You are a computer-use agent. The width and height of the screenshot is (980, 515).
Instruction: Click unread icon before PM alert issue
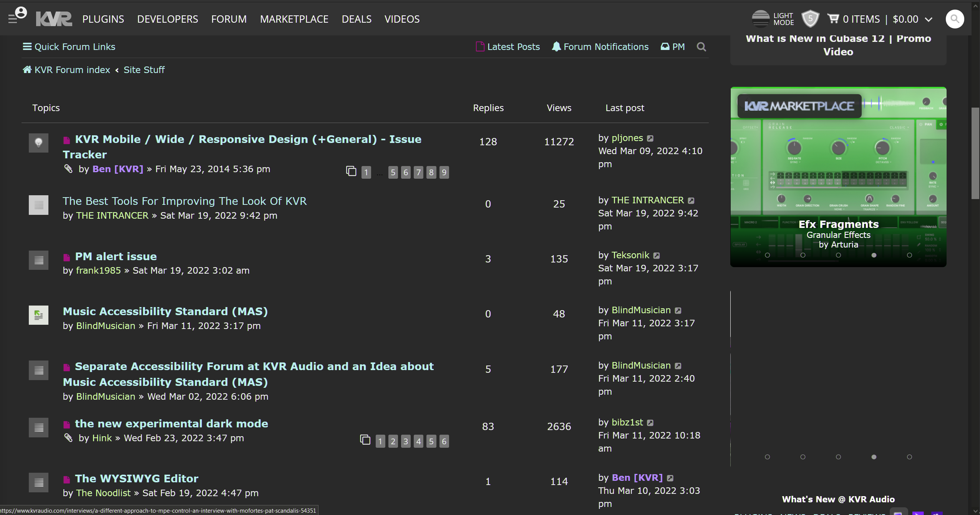coord(66,257)
